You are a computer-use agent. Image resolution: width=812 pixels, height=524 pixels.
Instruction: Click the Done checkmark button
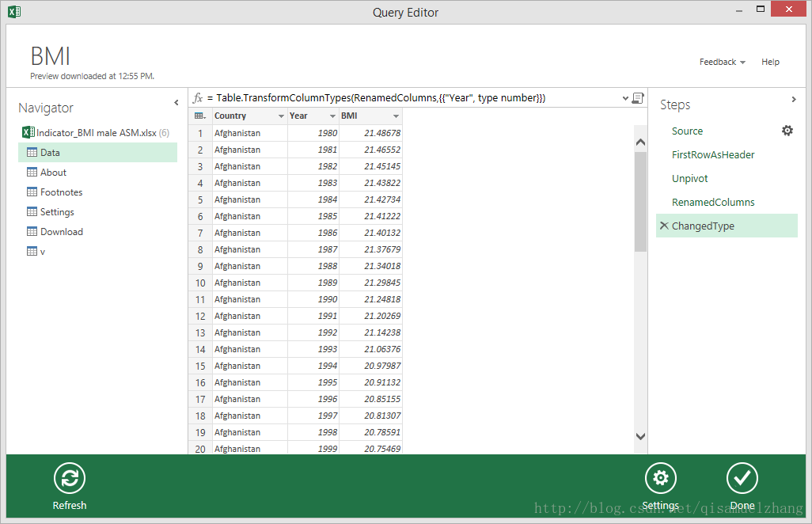pyautogui.click(x=742, y=478)
